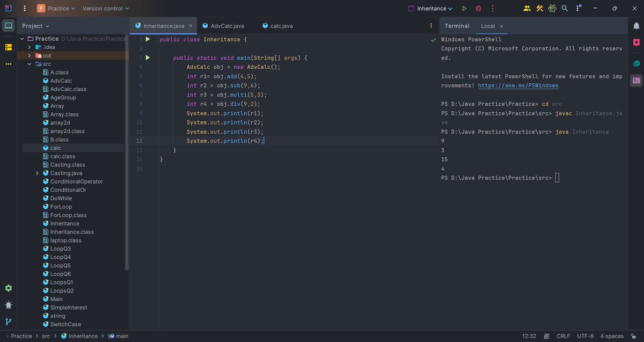This screenshot has width=644, height=342.
Task: Open the Practice project dropdown
Action: click(x=56, y=9)
